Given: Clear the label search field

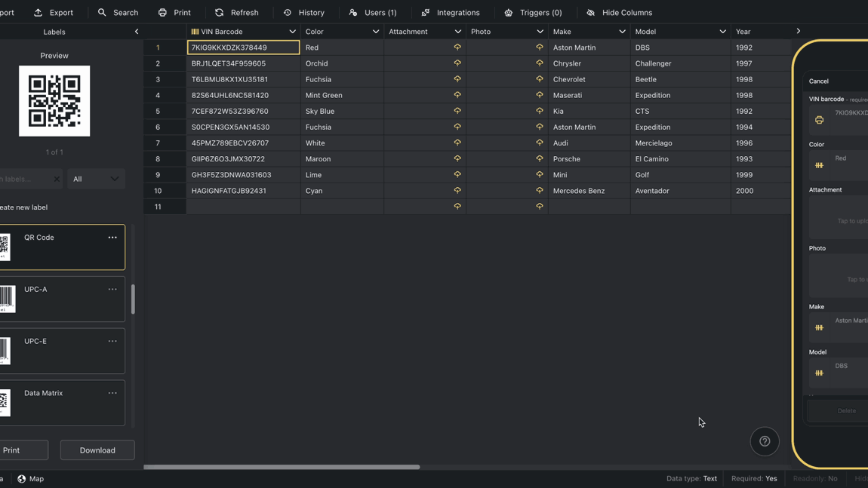Looking at the screenshot, I should tap(57, 180).
